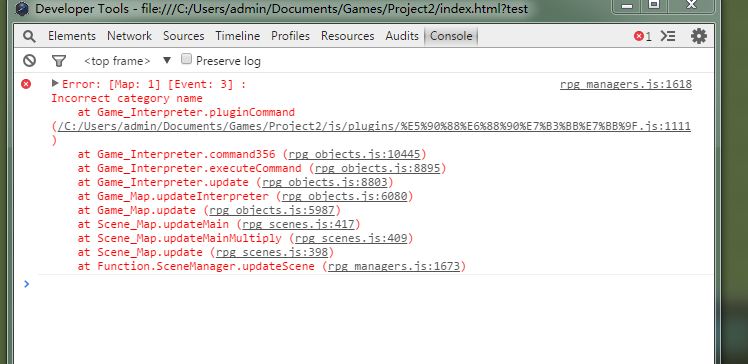Click 'at Game_Interpreter.update' stack text

click(x=163, y=182)
